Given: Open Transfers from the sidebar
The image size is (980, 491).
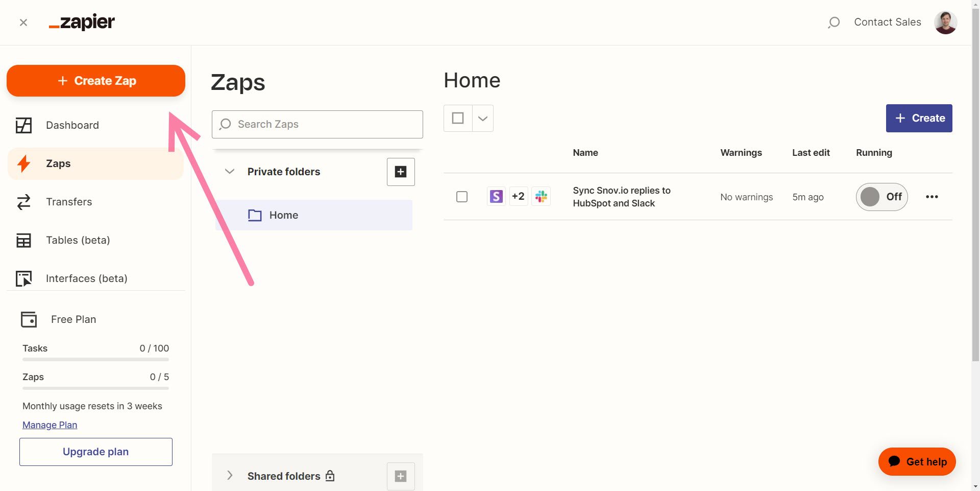Looking at the screenshot, I should (x=95, y=202).
